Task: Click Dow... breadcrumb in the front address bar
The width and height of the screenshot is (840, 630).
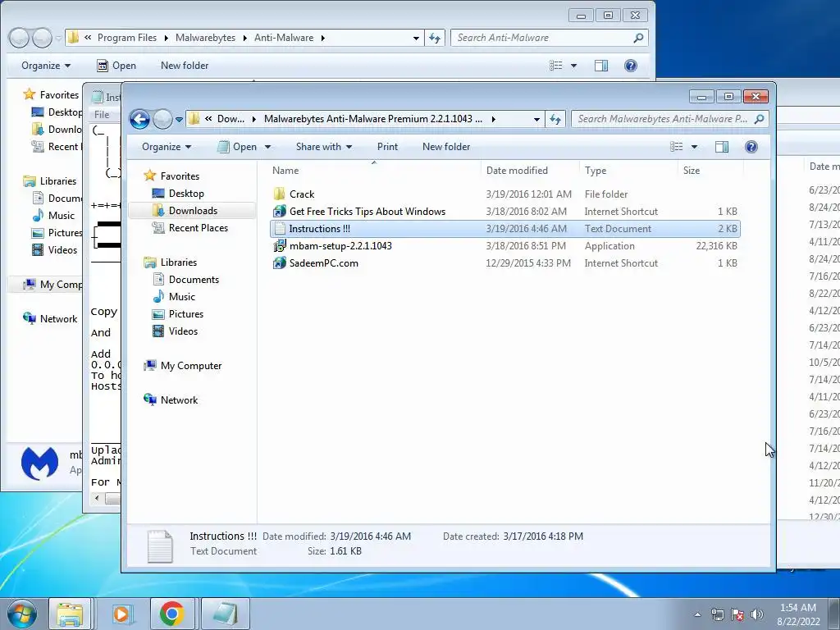Action: tap(231, 119)
